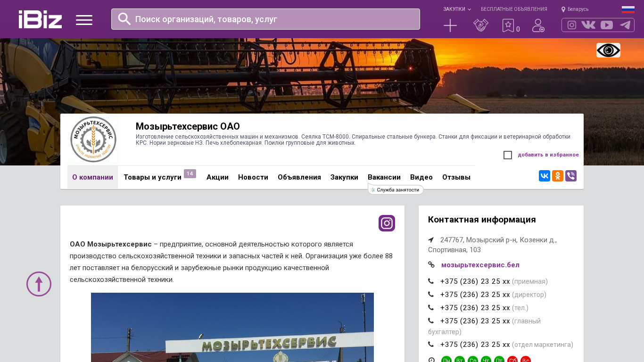
Task: Click the company address text 247767, Мозырский р-н
Action: click(492, 245)
